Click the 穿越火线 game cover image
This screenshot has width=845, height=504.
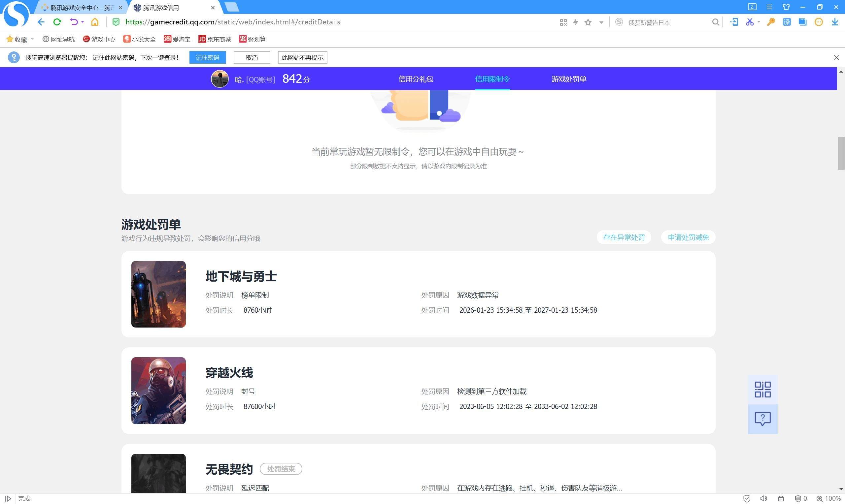[x=159, y=391]
